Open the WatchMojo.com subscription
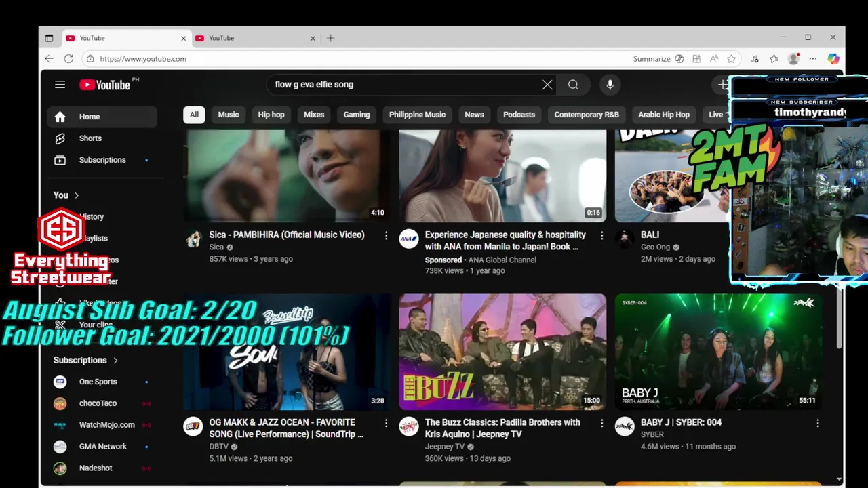The height and width of the screenshot is (488, 868). coord(102,425)
